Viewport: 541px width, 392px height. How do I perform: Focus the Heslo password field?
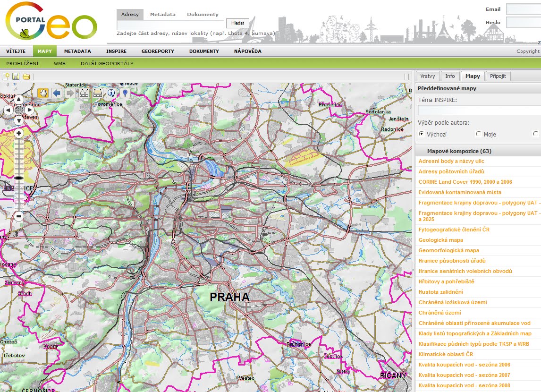coord(524,22)
